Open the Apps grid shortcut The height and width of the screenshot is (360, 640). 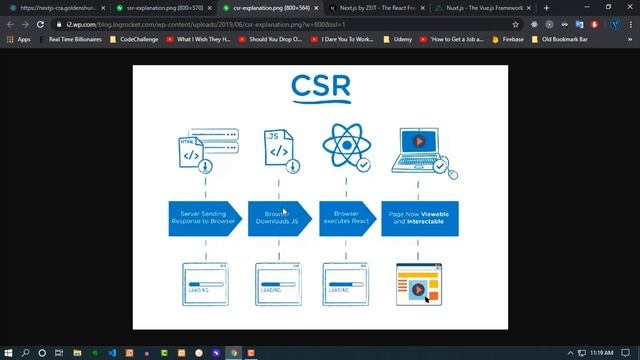(19, 40)
